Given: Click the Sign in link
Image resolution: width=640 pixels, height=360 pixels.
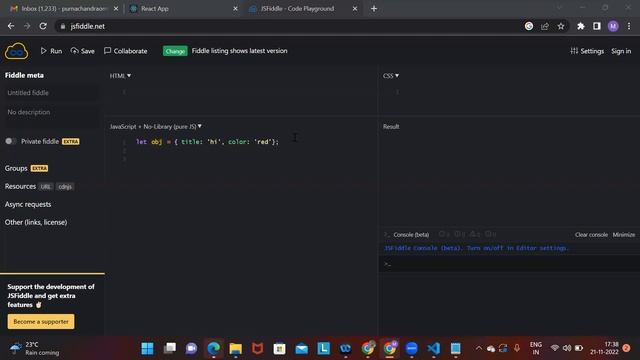Looking at the screenshot, I should (621, 51).
